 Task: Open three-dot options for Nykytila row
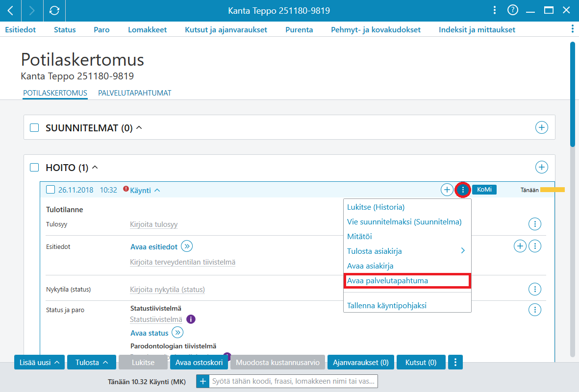[x=535, y=289]
